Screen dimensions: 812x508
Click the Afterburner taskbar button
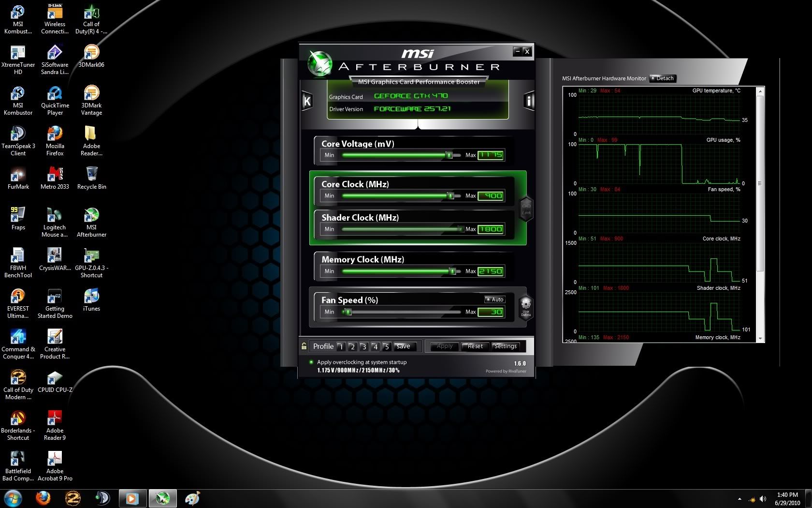coord(162,498)
